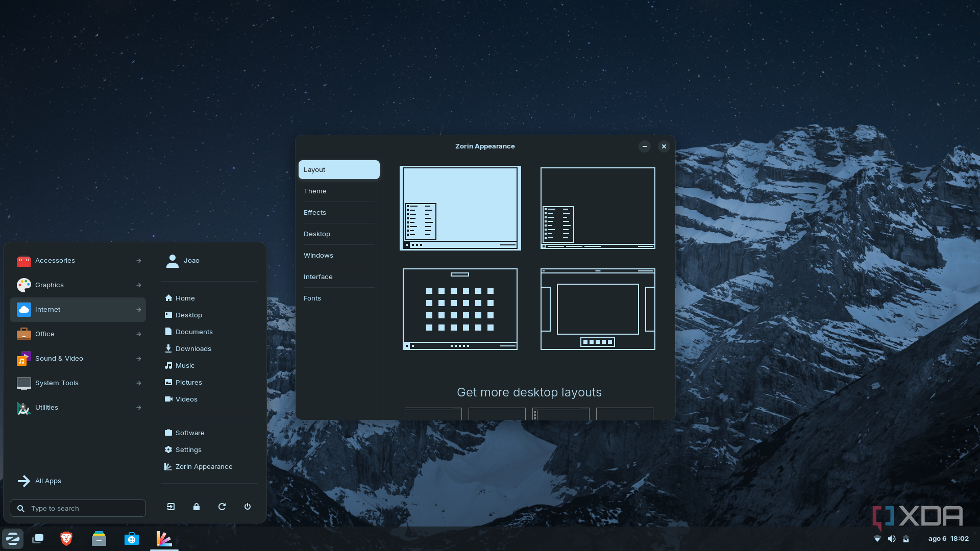Screen dimensions: 980x551
Task: Click the log out icon in menu
Action: (x=171, y=507)
